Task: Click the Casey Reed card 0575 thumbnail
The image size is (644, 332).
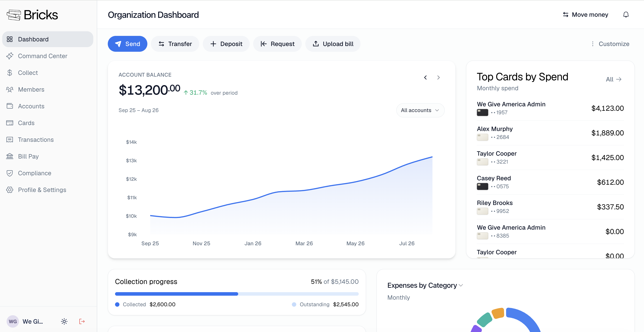Action: point(483,186)
